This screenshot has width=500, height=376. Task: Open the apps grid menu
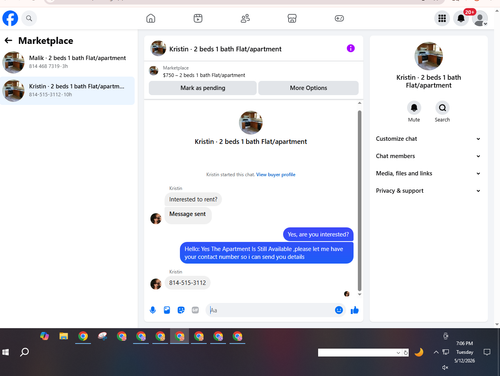(x=442, y=18)
